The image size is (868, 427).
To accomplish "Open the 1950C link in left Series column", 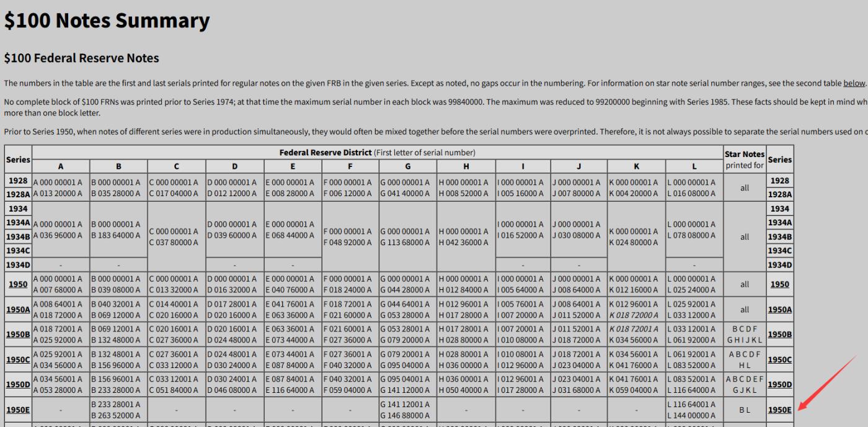I will tap(17, 359).
